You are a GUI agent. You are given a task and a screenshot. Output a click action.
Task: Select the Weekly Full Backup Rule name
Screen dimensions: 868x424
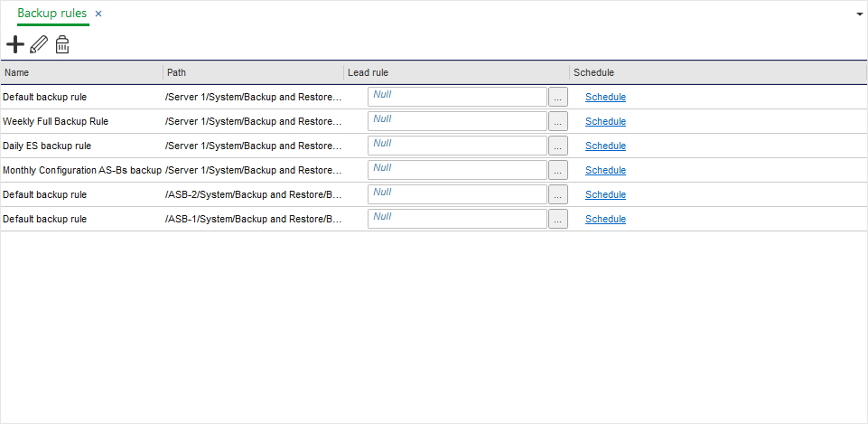[x=55, y=121]
